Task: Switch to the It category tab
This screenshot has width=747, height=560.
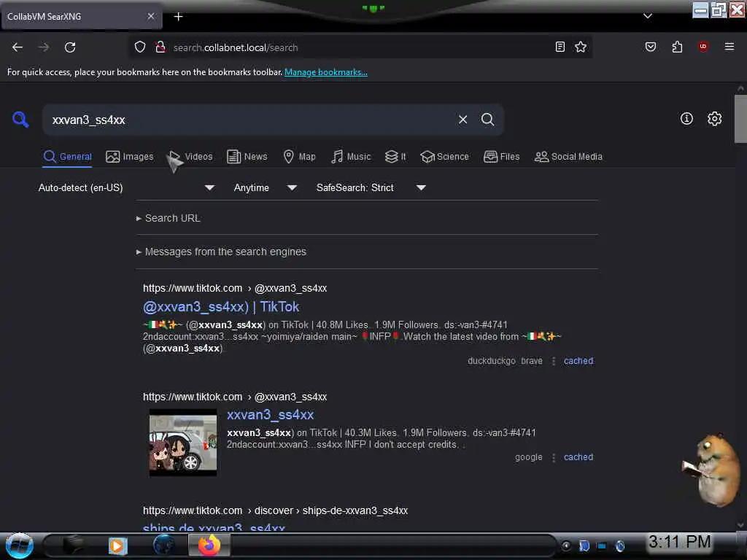Action: [x=395, y=157]
